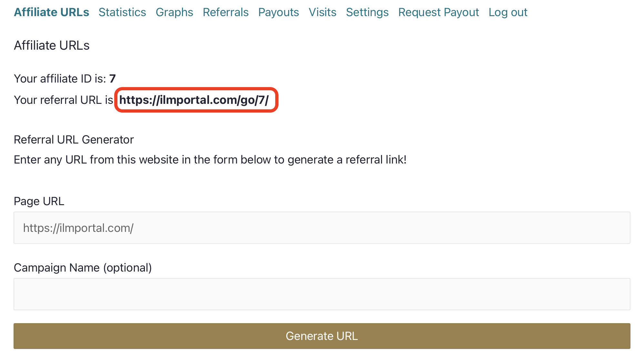Select the Page URL placeholder text
644x358 pixels.
[78, 228]
